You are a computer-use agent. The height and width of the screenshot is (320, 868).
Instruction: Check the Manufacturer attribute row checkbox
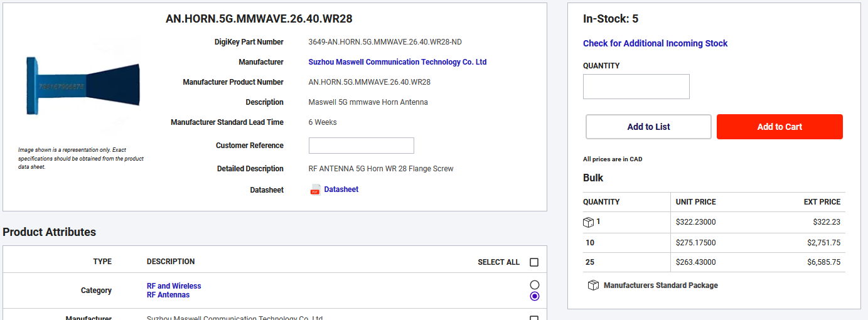tap(534, 318)
